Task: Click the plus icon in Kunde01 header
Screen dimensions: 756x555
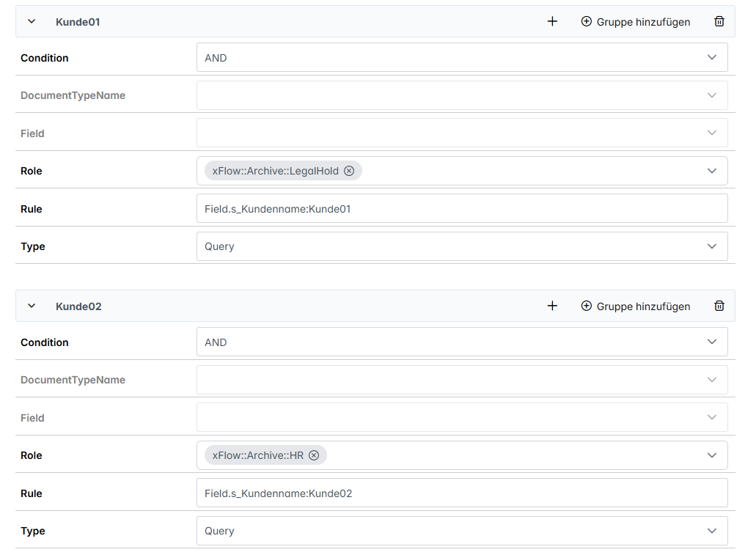Action: pos(552,22)
